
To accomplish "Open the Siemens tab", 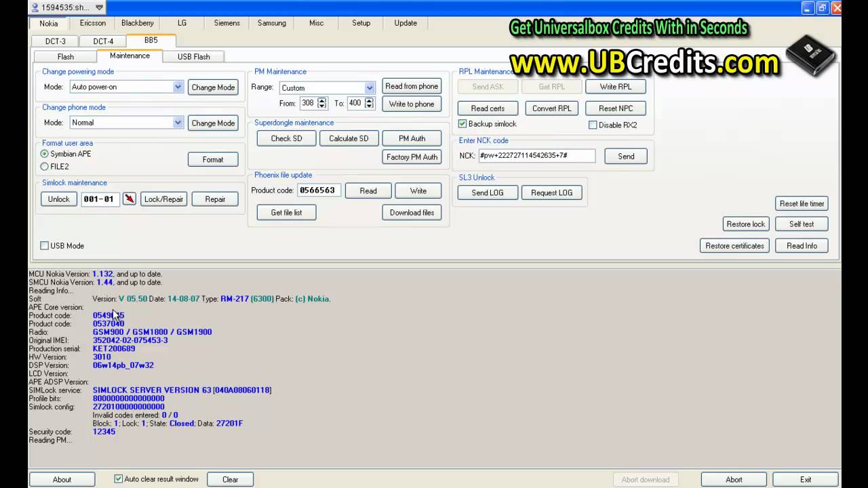I will pyautogui.click(x=227, y=23).
